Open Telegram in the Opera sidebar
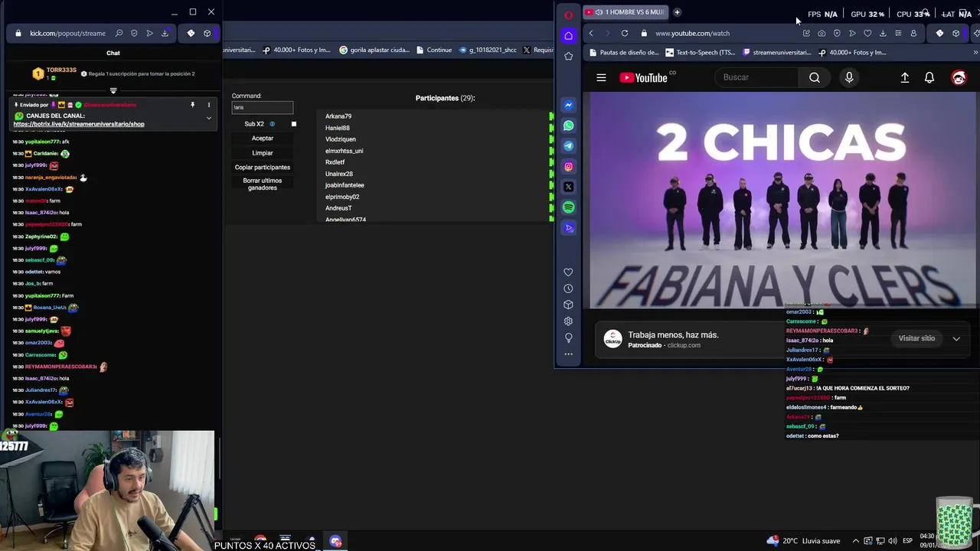 coord(568,146)
